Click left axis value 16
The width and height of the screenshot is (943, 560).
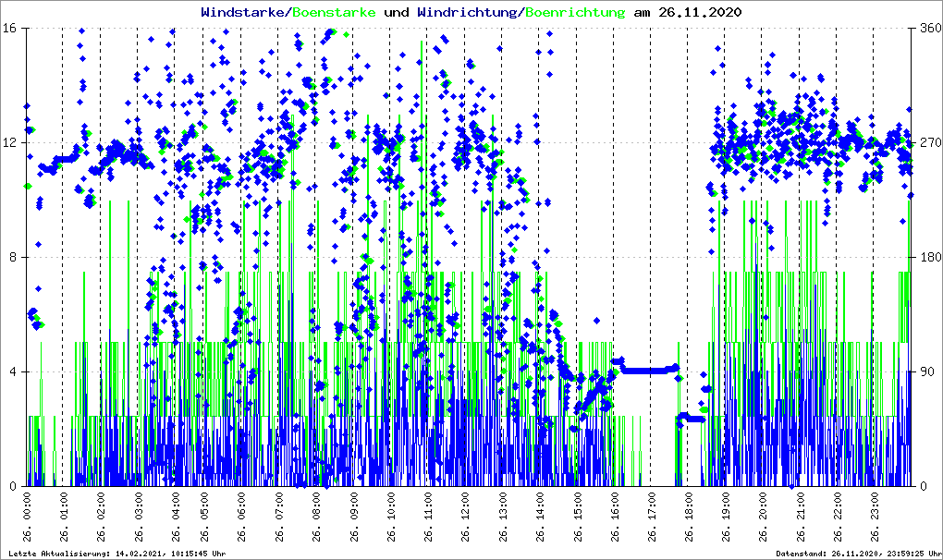coord(10,29)
